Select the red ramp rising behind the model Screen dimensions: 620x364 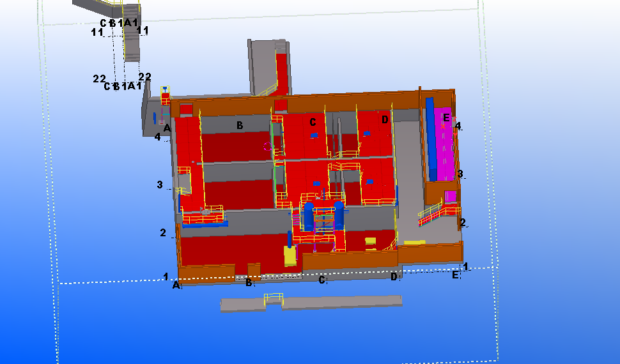point(281,74)
